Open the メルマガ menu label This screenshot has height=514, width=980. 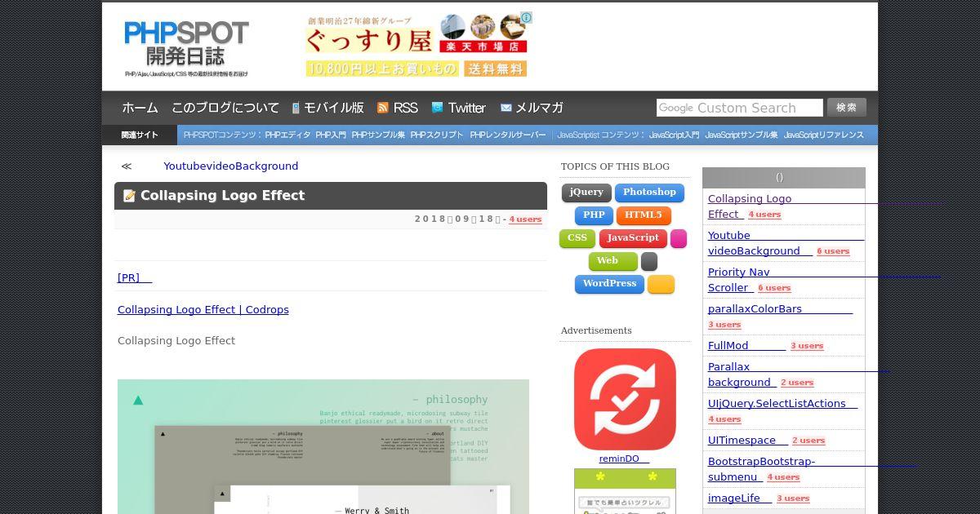[x=539, y=108]
